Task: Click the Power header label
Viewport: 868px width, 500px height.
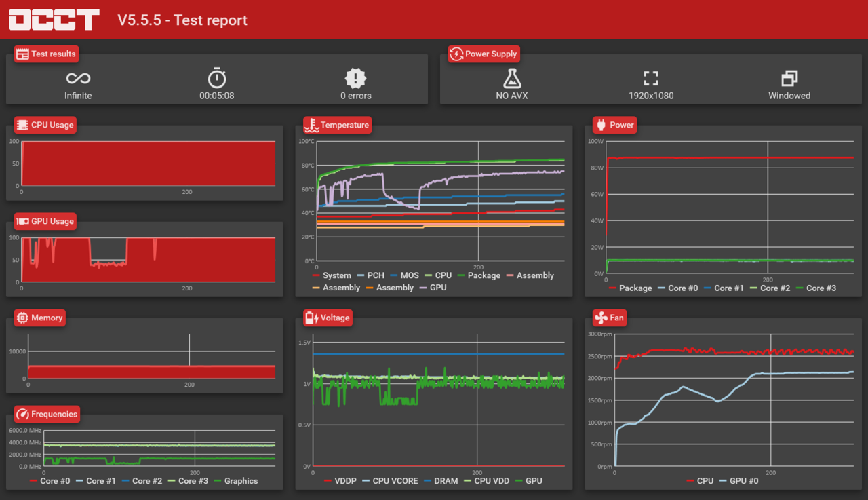Action: click(x=622, y=125)
